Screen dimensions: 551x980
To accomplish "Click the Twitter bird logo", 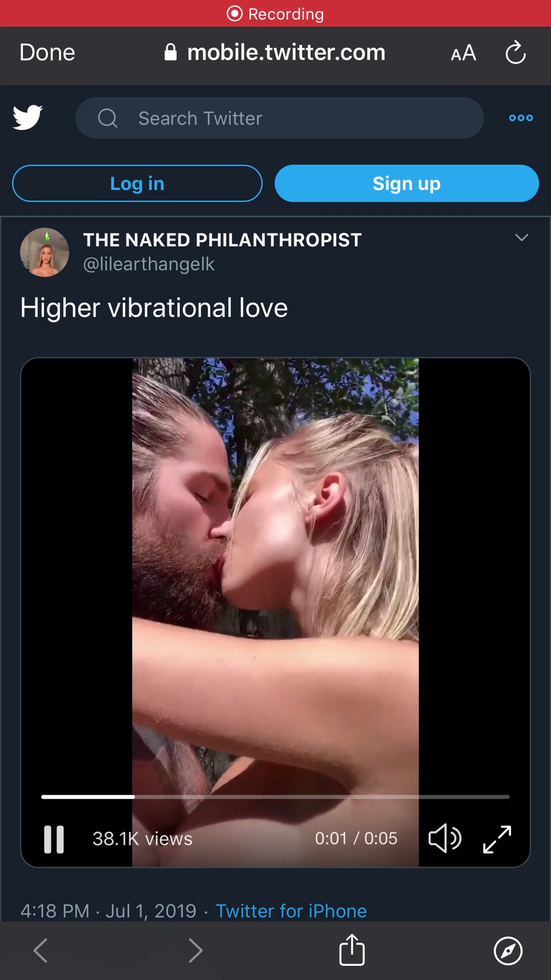I will [x=28, y=117].
